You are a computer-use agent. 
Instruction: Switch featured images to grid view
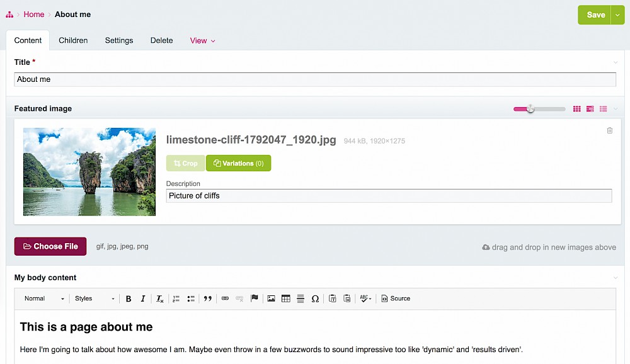pyautogui.click(x=576, y=109)
